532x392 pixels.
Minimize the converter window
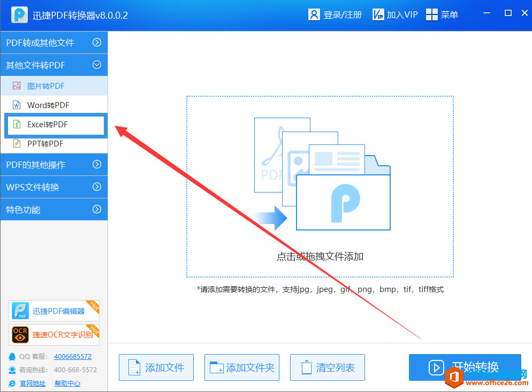click(487, 13)
